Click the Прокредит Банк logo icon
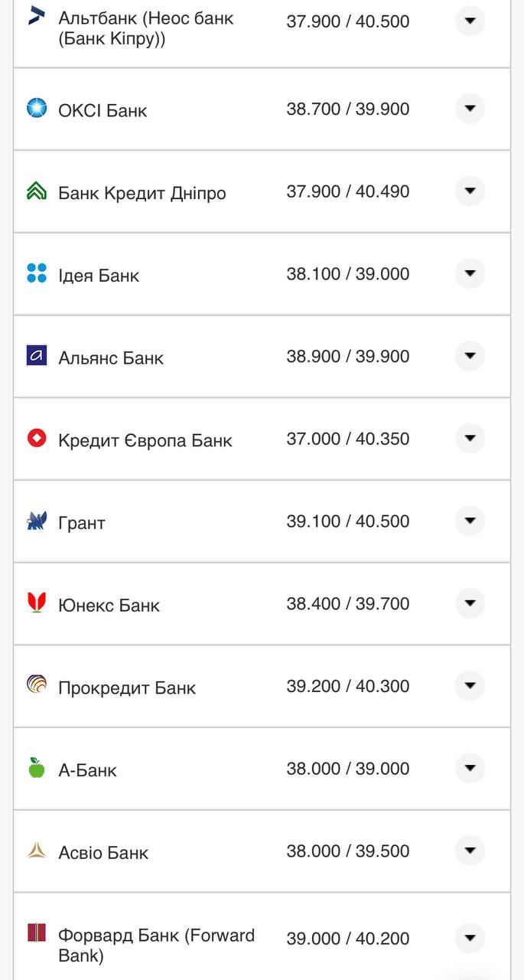524x980 pixels. pyautogui.click(x=37, y=685)
